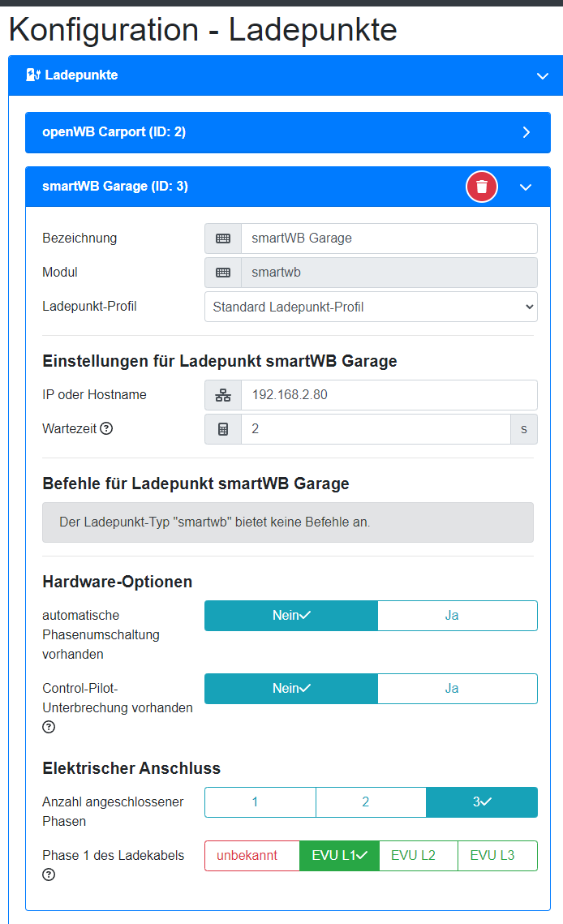Click the 'Anzahl angeschlossener Phasen' label
Image resolution: width=563 pixels, height=924 pixels.
[113, 811]
